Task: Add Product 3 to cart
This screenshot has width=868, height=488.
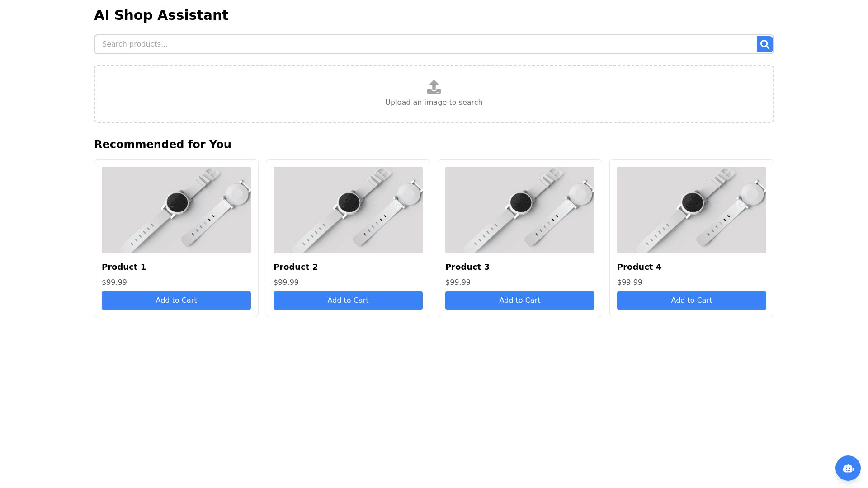Action: 520,300
